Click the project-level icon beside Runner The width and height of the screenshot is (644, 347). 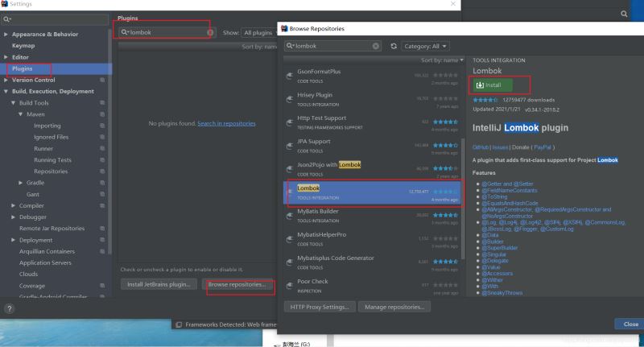pos(102,149)
